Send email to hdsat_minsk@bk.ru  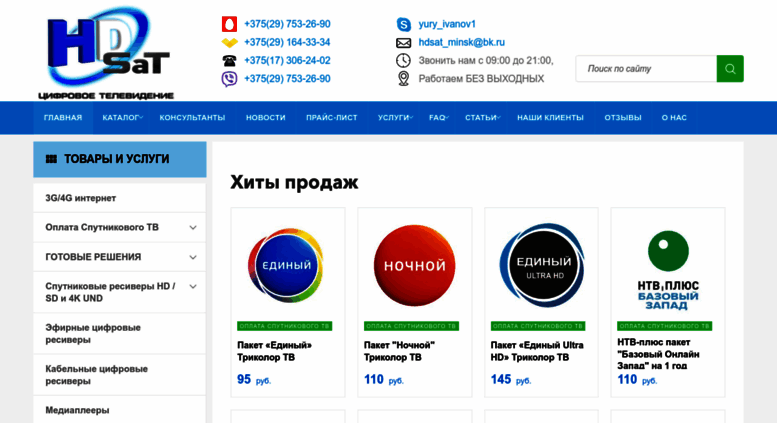[x=461, y=42]
